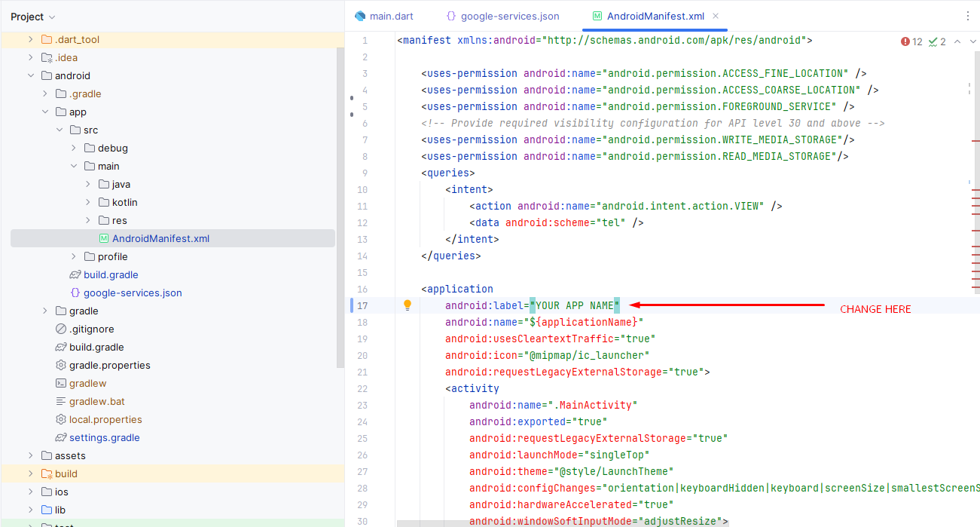Open the editor tabs more-options menu
The width and height of the screenshot is (980, 527).
coord(968,16)
